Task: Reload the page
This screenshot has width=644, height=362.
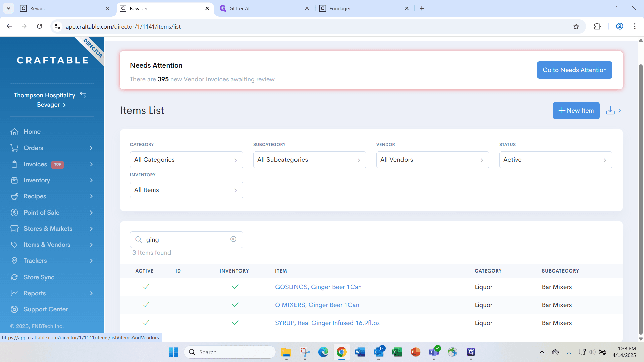Action: coord(39,26)
